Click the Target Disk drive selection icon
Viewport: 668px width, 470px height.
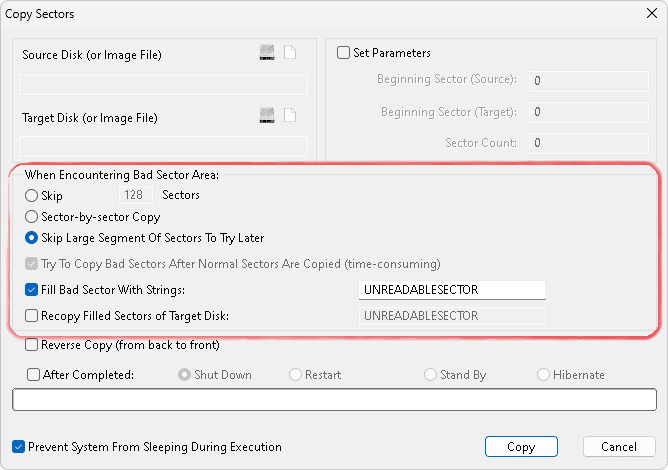coord(267,116)
